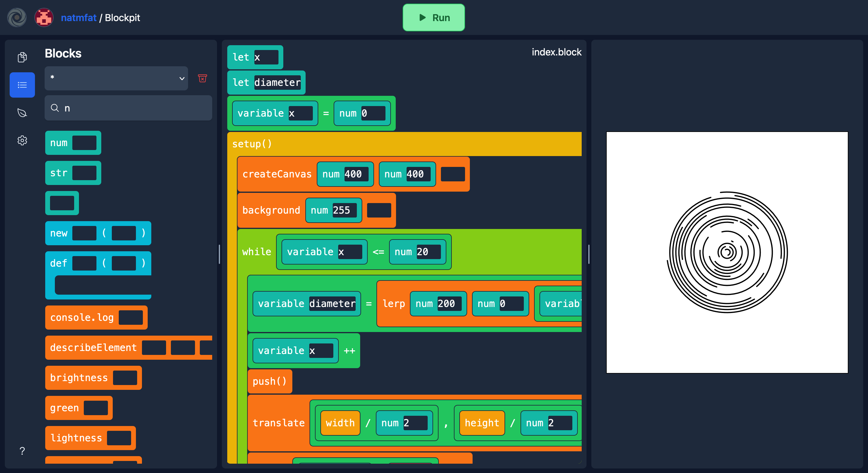Click the let diameter name field
This screenshot has width=868, height=473.
pos(277,83)
